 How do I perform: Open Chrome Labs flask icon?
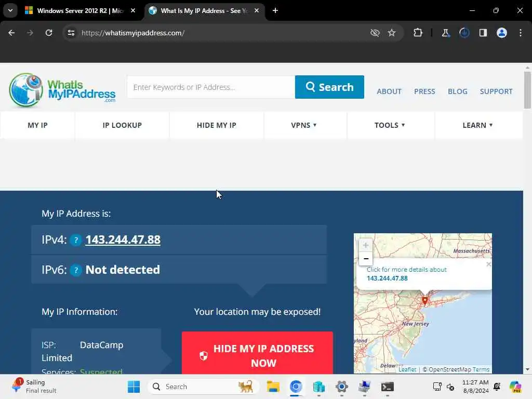click(x=445, y=33)
